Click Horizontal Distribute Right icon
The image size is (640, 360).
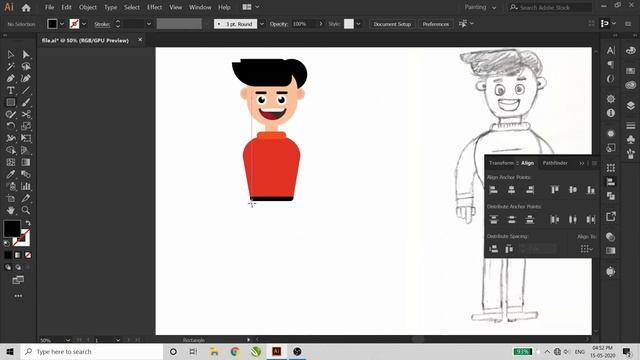tap(591, 220)
